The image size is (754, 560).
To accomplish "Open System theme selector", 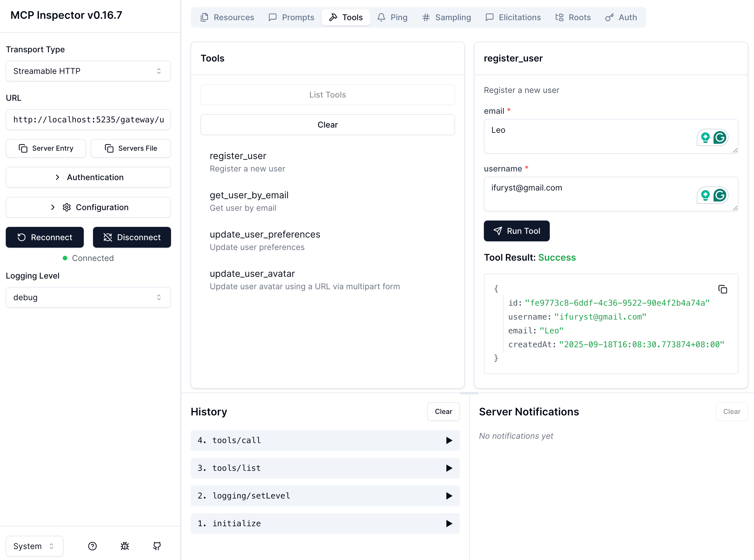I will (34, 546).
